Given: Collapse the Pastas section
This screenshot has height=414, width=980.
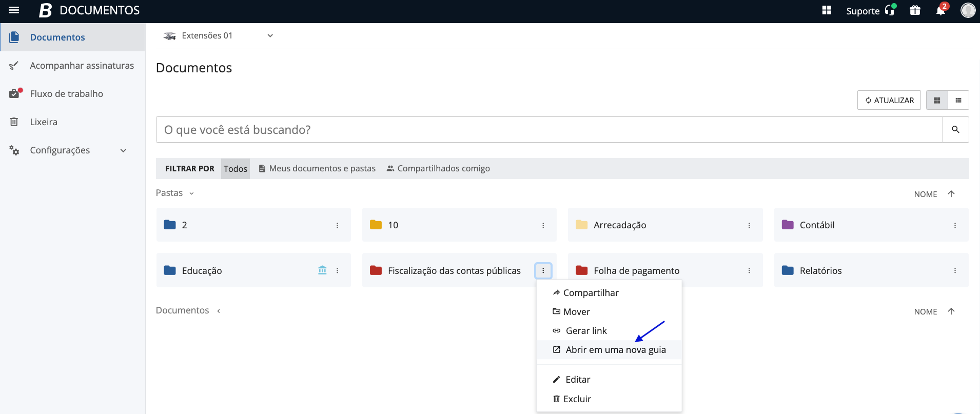Looking at the screenshot, I should [191, 193].
